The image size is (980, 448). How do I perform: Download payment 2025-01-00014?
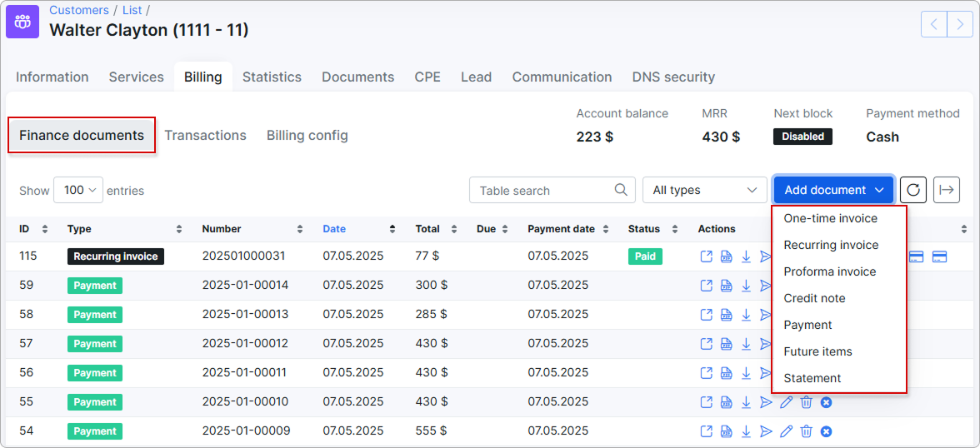[x=747, y=286]
